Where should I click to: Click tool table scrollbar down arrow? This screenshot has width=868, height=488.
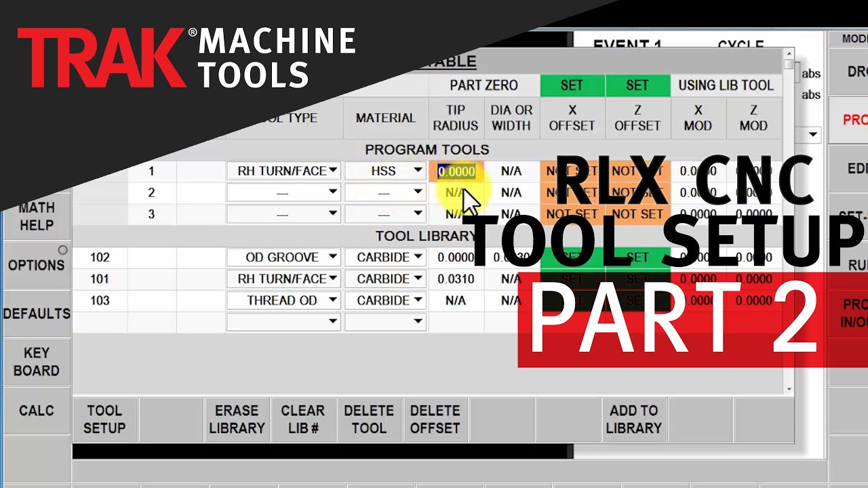(788, 390)
